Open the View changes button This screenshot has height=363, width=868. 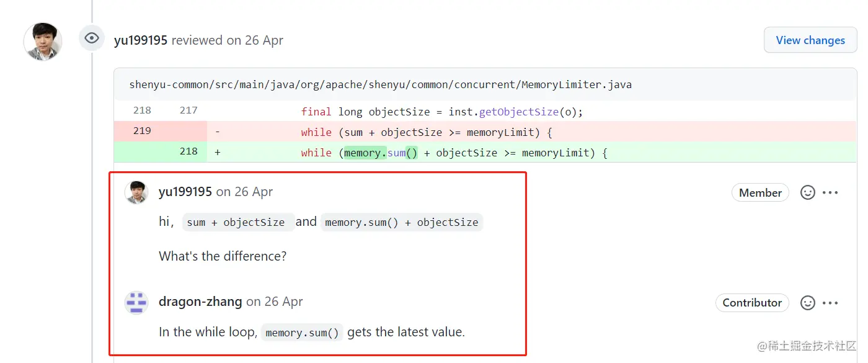pos(810,40)
